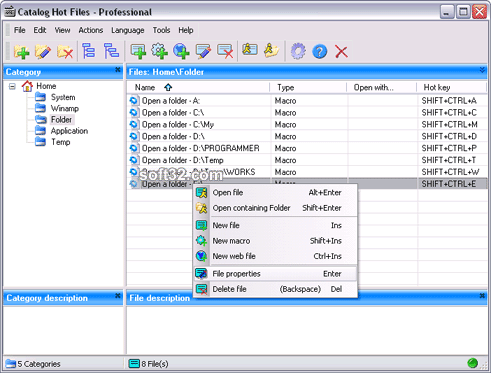Open the Tools menu
This screenshot has height=373, width=491.
pos(161,30)
